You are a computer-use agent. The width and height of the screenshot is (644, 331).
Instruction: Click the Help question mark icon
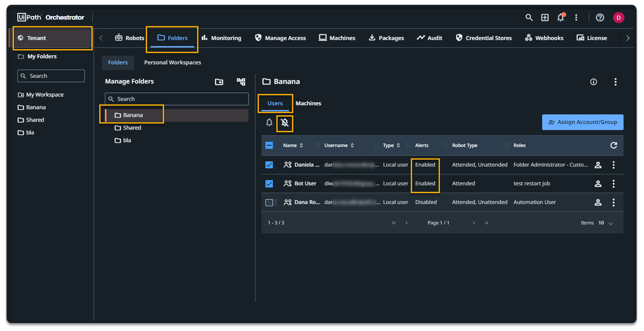point(600,17)
